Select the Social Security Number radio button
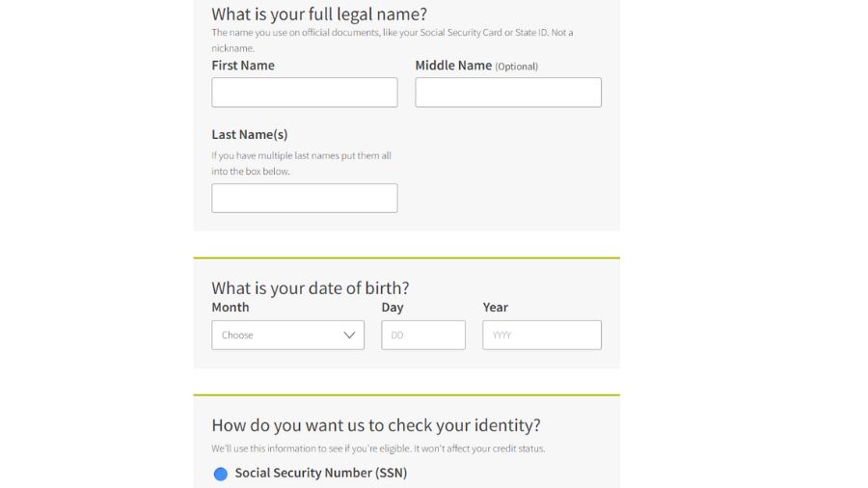868x488 pixels. [x=221, y=474]
